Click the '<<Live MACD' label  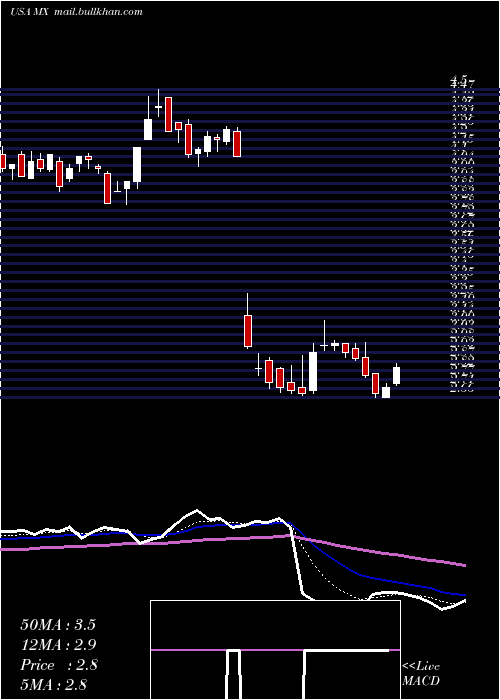click(421, 674)
